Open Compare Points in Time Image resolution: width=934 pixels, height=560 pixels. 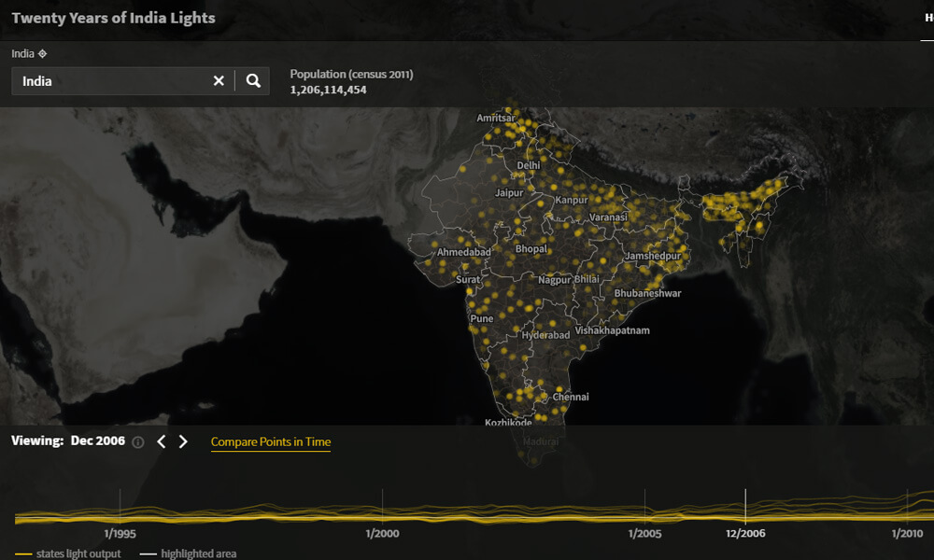tap(271, 441)
